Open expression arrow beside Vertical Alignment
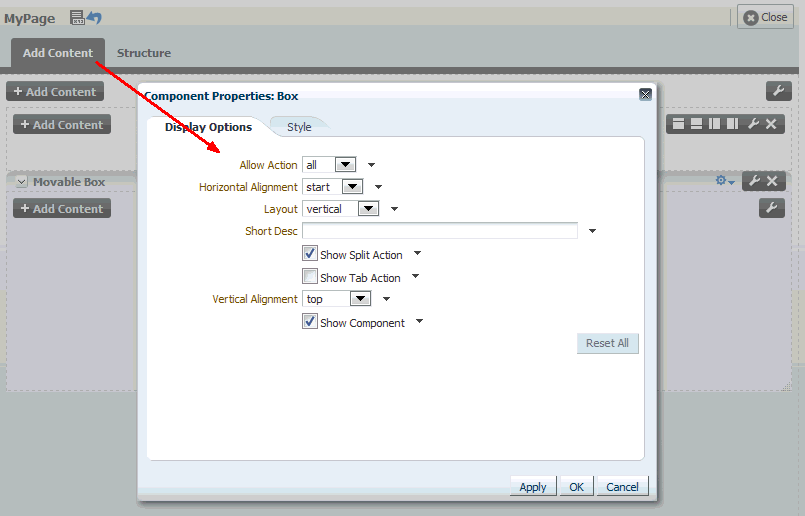805x516 pixels. (x=387, y=299)
